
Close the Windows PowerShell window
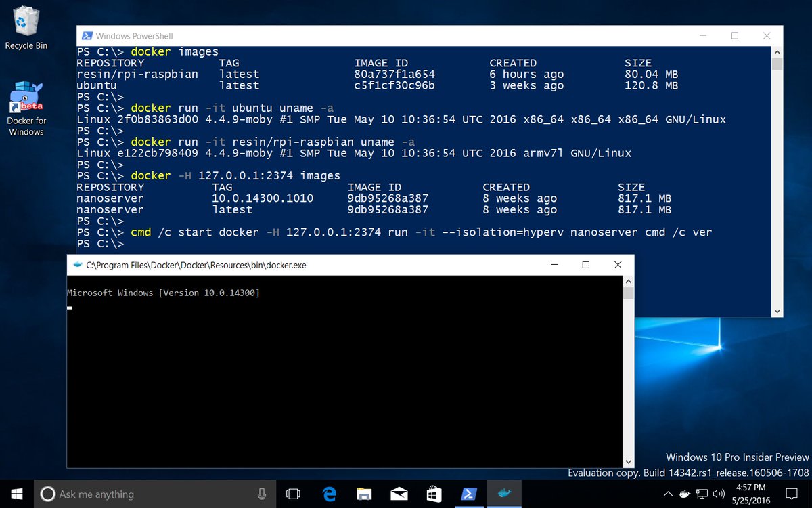[767, 36]
